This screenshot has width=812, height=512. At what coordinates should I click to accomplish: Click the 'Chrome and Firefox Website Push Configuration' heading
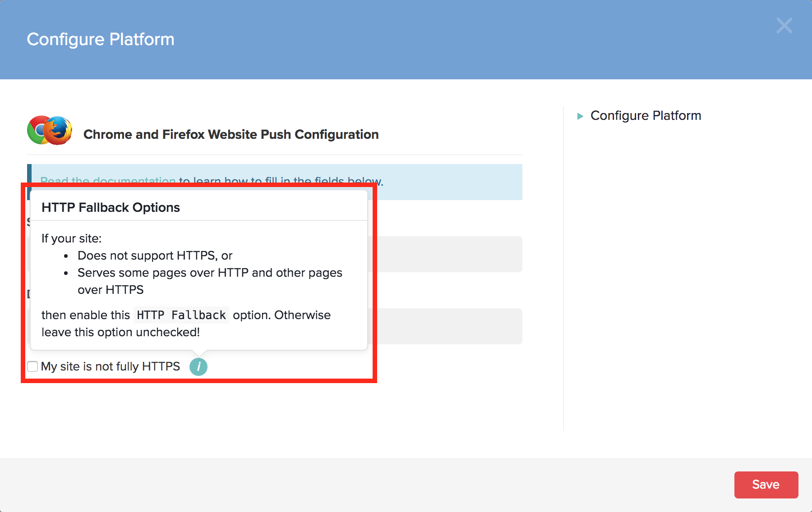click(x=231, y=134)
